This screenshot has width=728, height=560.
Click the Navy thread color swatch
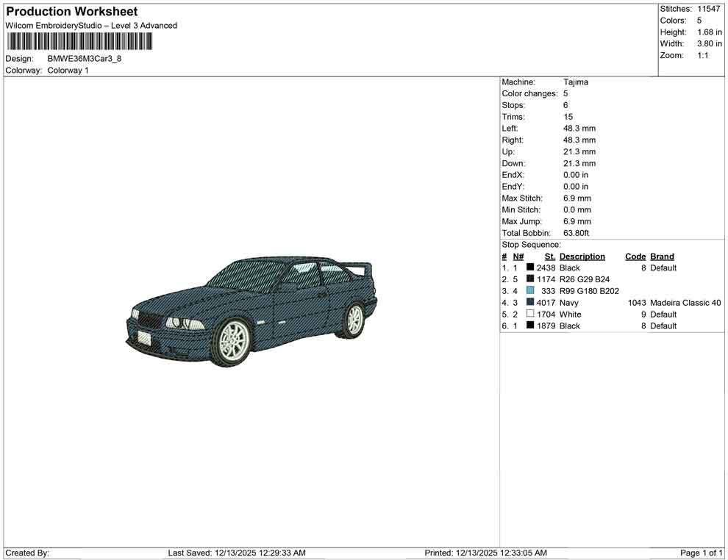(x=530, y=302)
